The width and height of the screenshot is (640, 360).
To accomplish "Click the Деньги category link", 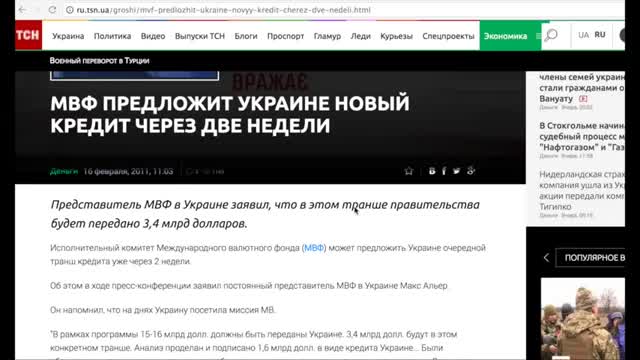I will coord(64,171).
